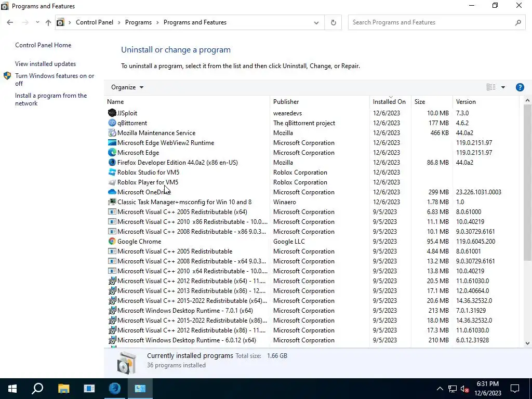Click the network tray icon
Screen dimensions: 532x399
click(453, 389)
